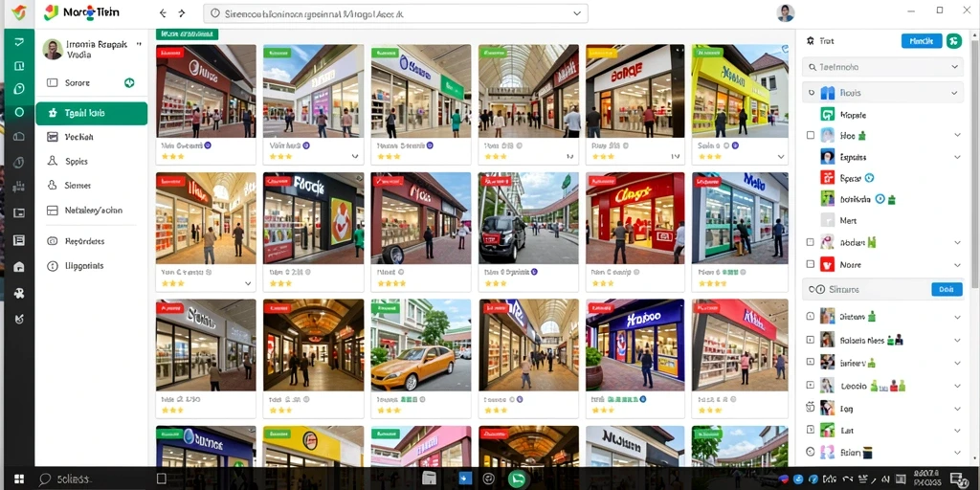The height and width of the screenshot is (490, 980).
Task: Open the orange car storefront thumbnail
Action: [x=421, y=345]
